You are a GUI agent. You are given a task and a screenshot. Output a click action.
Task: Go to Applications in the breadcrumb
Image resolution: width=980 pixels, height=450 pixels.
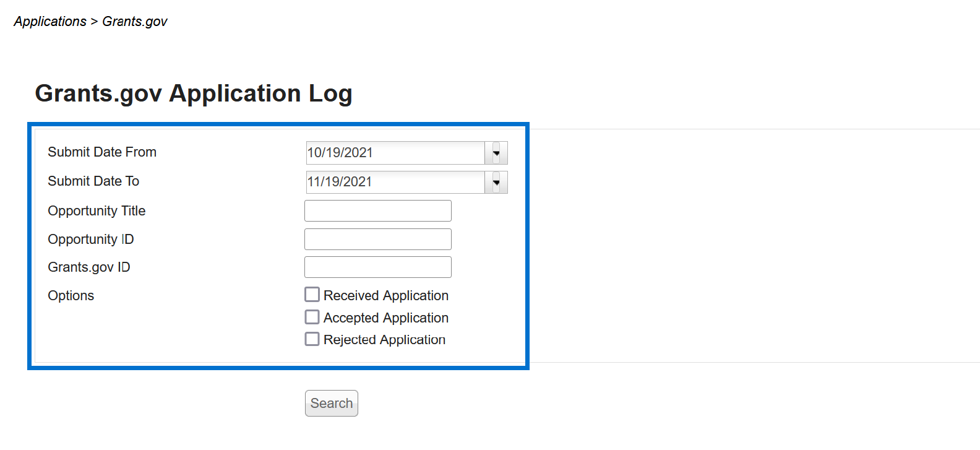pyautogui.click(x=50, y=21)
